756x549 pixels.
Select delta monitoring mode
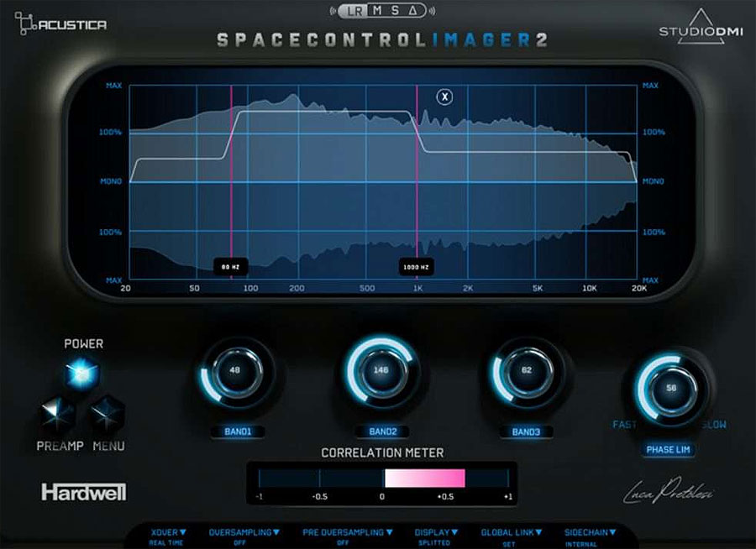(412, 11)
